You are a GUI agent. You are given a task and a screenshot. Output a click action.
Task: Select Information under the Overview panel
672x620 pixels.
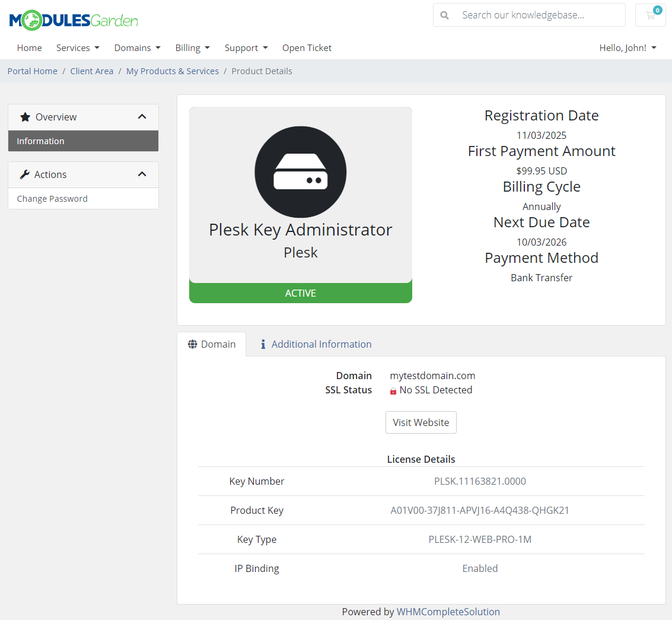[x=40, y=141]
